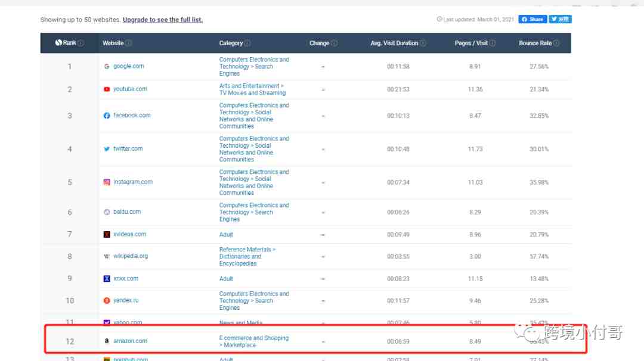
Task: Click info icon beside Bounce Rate
Action: (x=556, y=43)
